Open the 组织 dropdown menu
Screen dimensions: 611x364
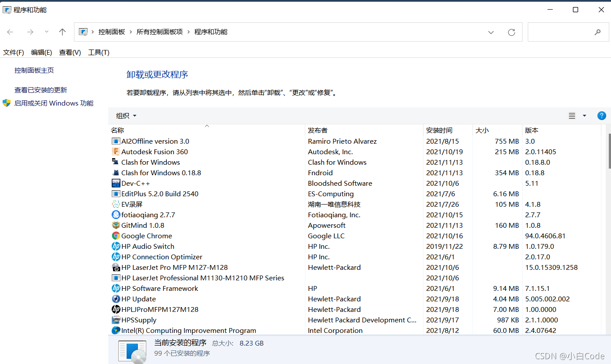click(x=126, y=116)
